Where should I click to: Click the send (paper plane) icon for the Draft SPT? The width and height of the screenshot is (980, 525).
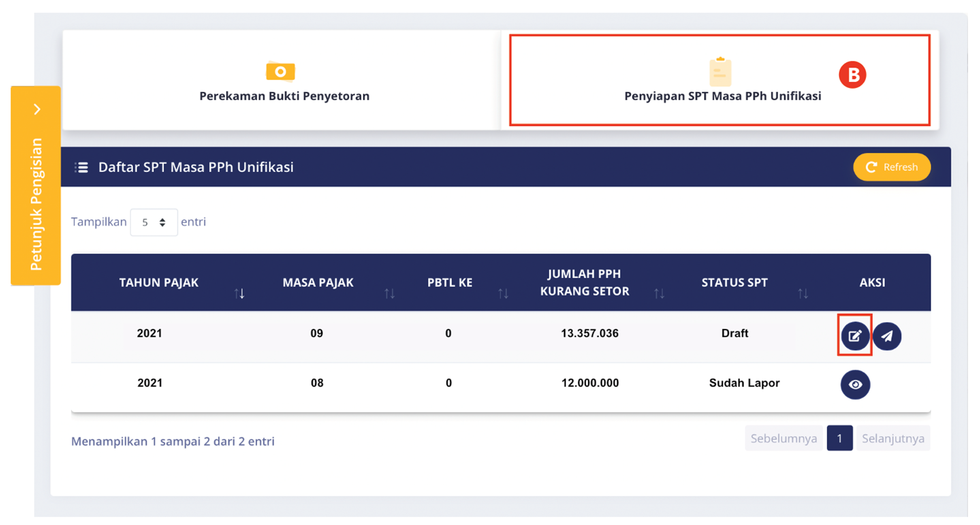[887, 336]
